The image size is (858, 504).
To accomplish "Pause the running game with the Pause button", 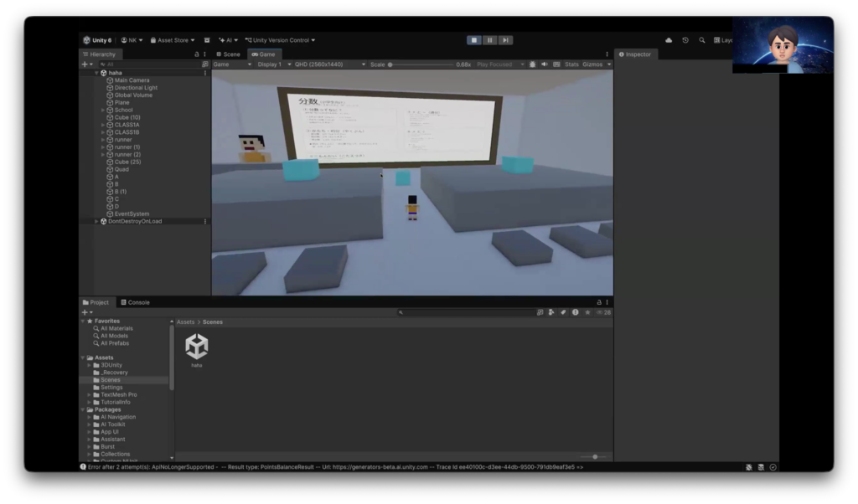I will pos(489,40).
